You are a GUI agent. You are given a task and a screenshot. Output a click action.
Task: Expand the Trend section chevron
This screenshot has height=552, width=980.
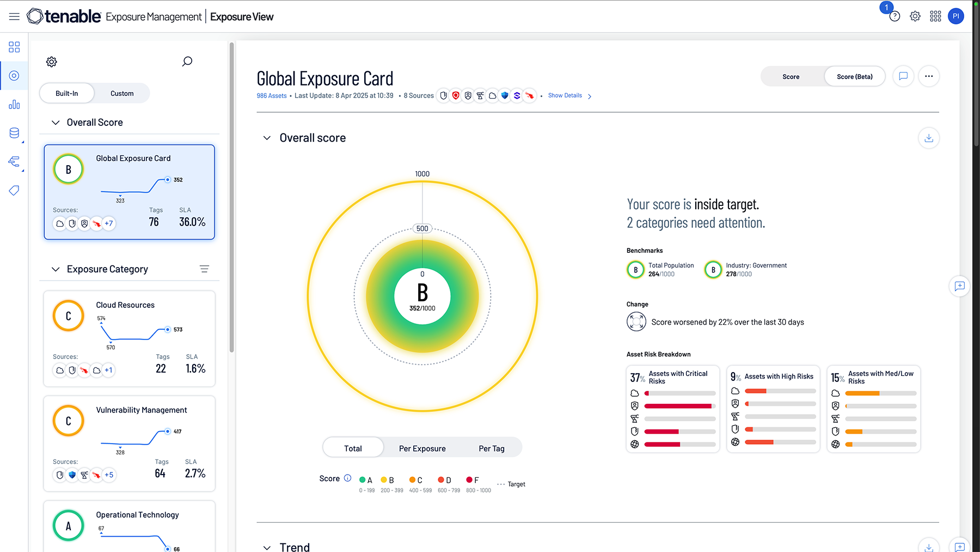(267, 547)
